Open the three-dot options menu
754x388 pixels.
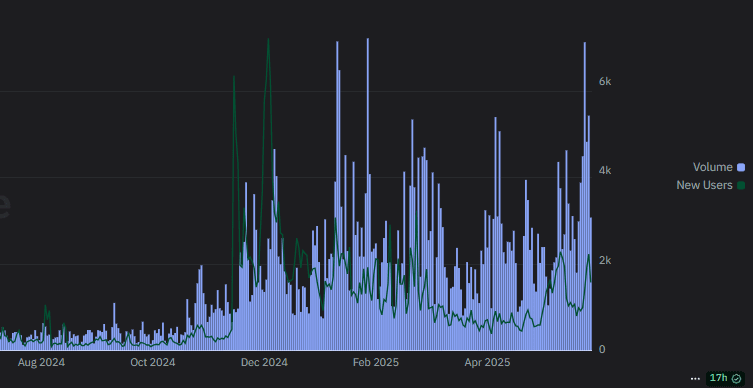tap(695, 379)
